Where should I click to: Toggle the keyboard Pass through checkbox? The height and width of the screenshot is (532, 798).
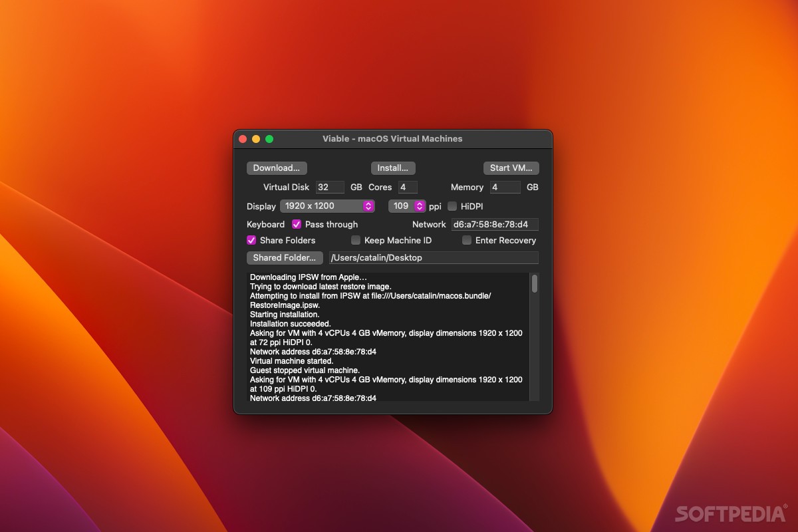(297, 225)
